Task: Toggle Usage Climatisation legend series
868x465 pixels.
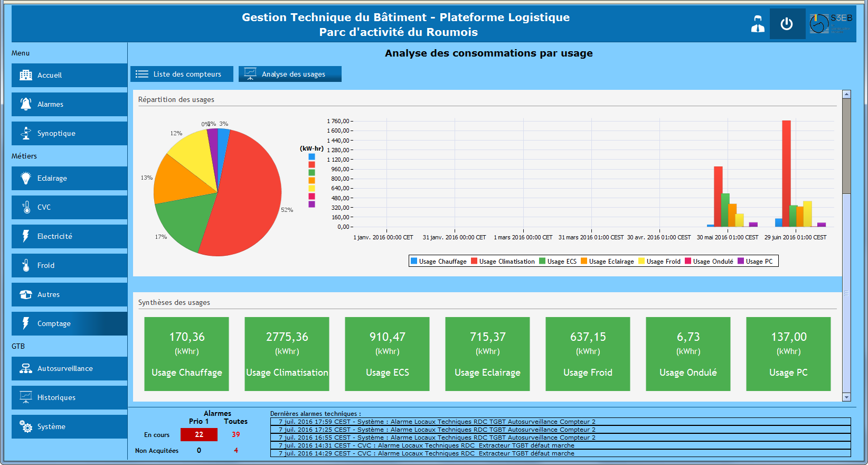Action: point(503,261)
